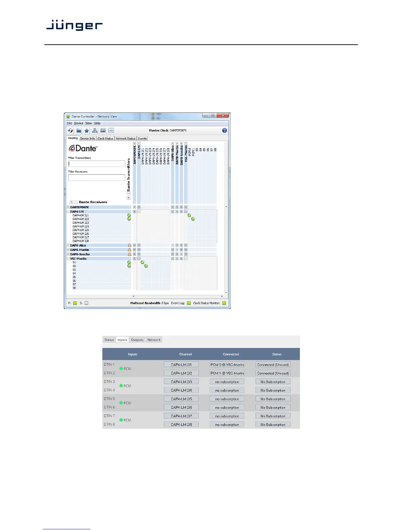Open the File menu
Image resolution: width=411 pixels, height=532 pixels.
70,123
